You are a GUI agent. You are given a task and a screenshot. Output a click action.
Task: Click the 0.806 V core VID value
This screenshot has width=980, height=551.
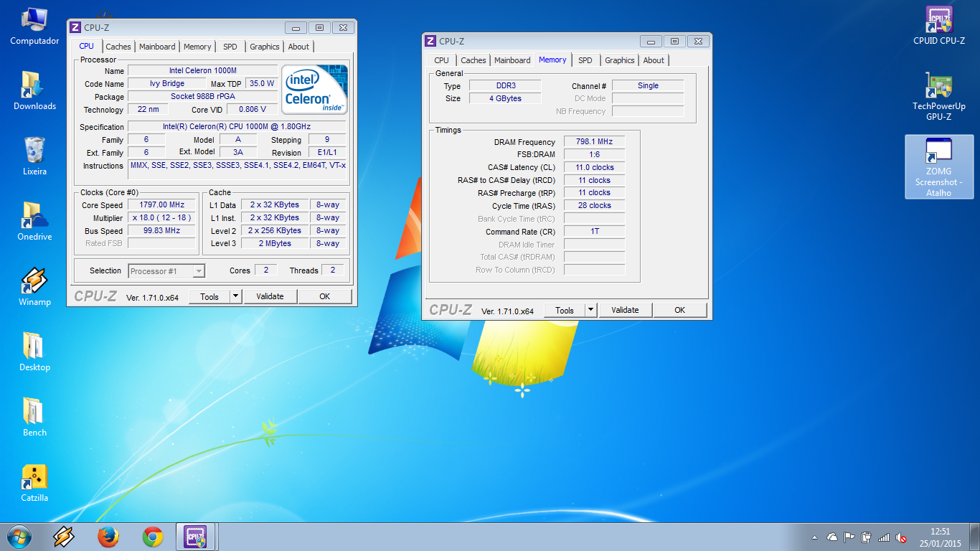point(252,109)
